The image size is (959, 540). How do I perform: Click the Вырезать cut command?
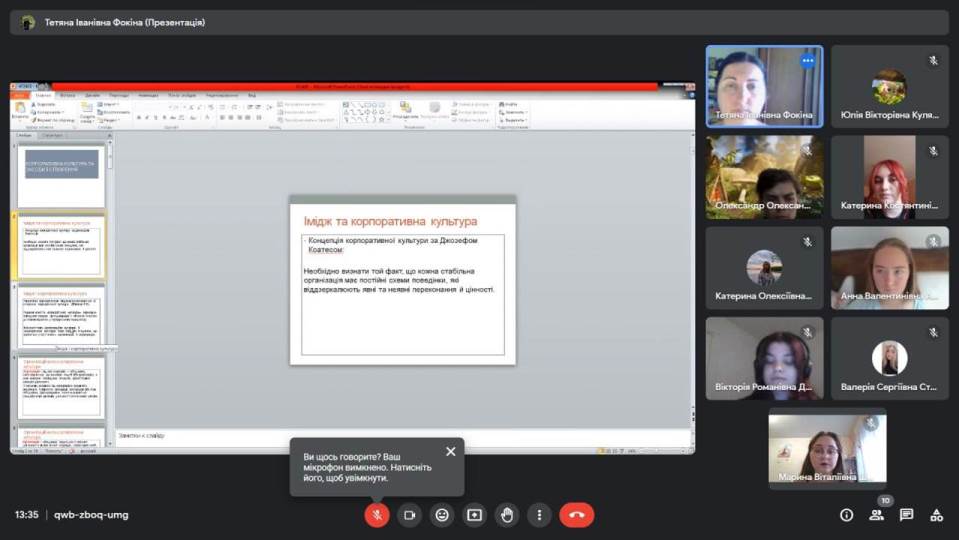43,105
